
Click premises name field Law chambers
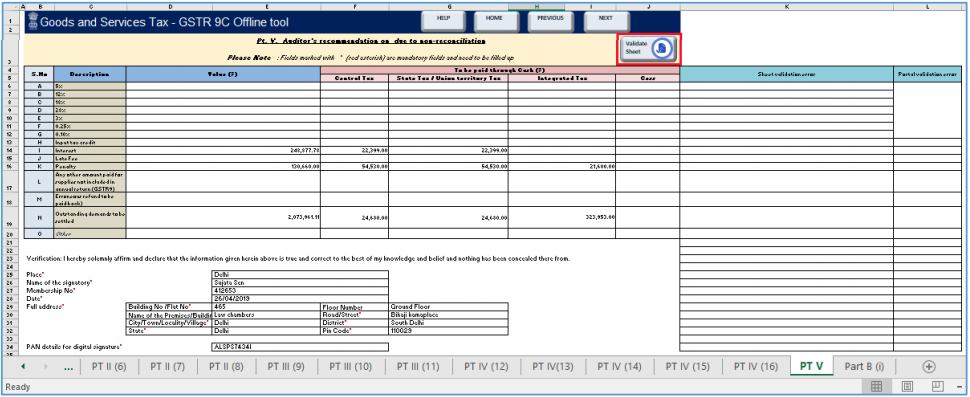[x=266, y=314]
